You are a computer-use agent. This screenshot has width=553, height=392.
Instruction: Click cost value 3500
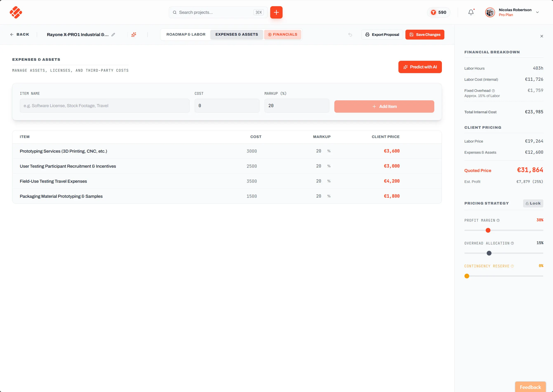point(252,181)
